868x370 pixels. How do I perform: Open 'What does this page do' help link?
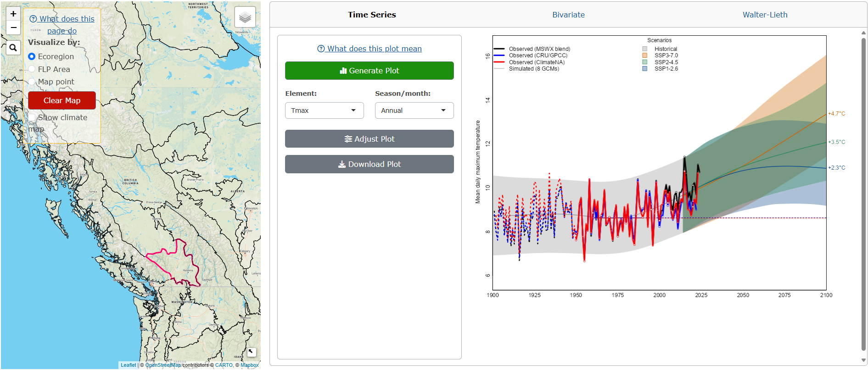point(62,25)
